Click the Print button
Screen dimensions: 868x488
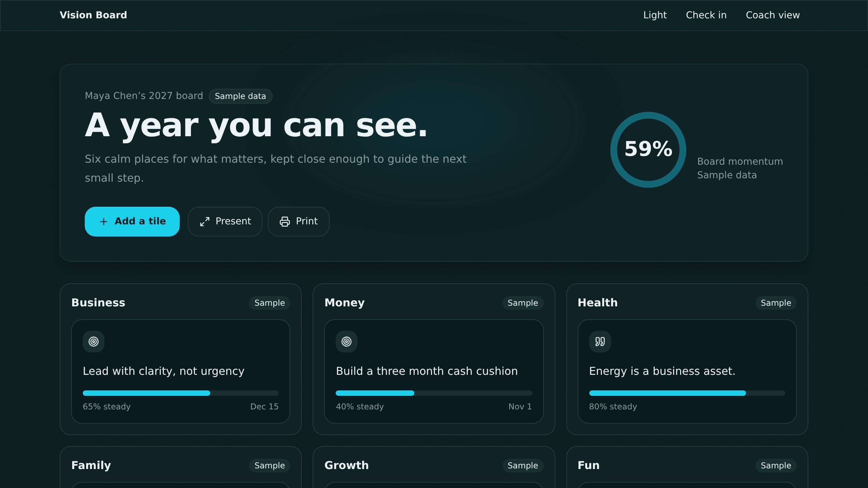point(298,222)
